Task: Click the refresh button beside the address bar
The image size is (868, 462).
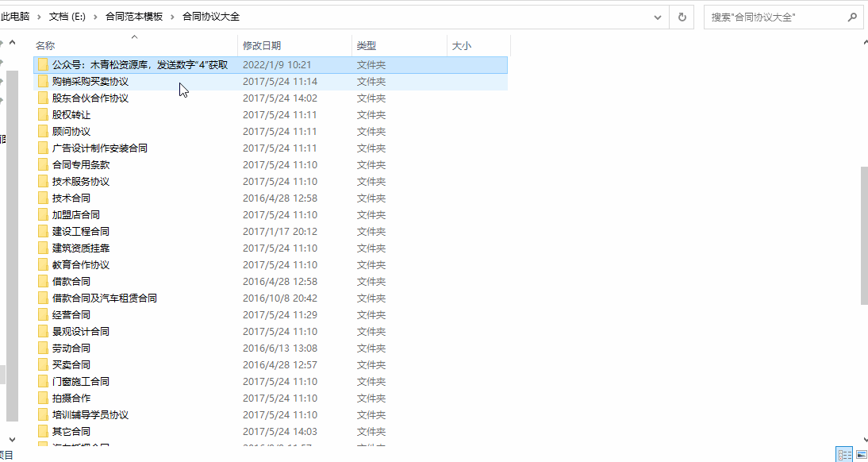Action: pyautogui.click(x=682, y=17)
